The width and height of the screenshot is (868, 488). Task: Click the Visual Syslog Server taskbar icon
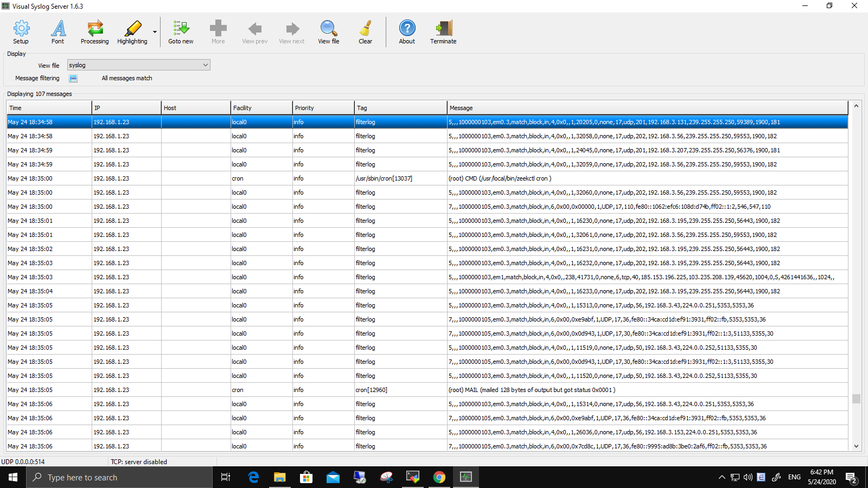[x=466, y=477]
